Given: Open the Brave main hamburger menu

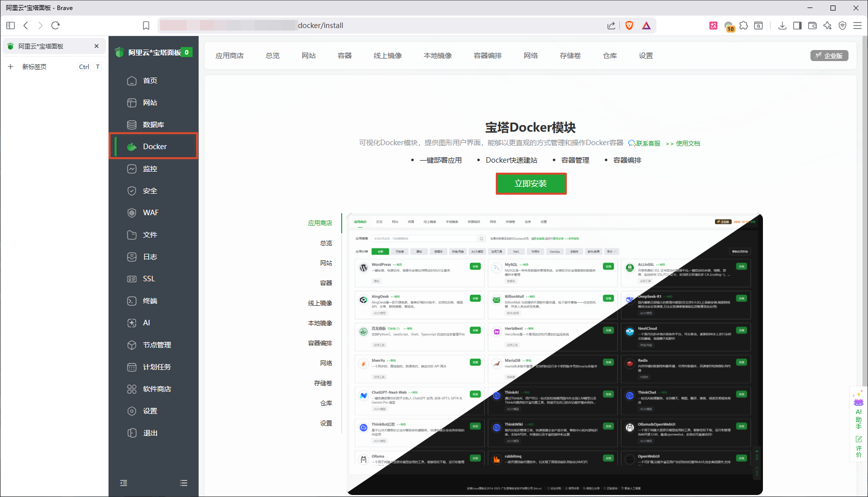Looking at the screenshot, I should pyautogui.click(x=857, y=26).
